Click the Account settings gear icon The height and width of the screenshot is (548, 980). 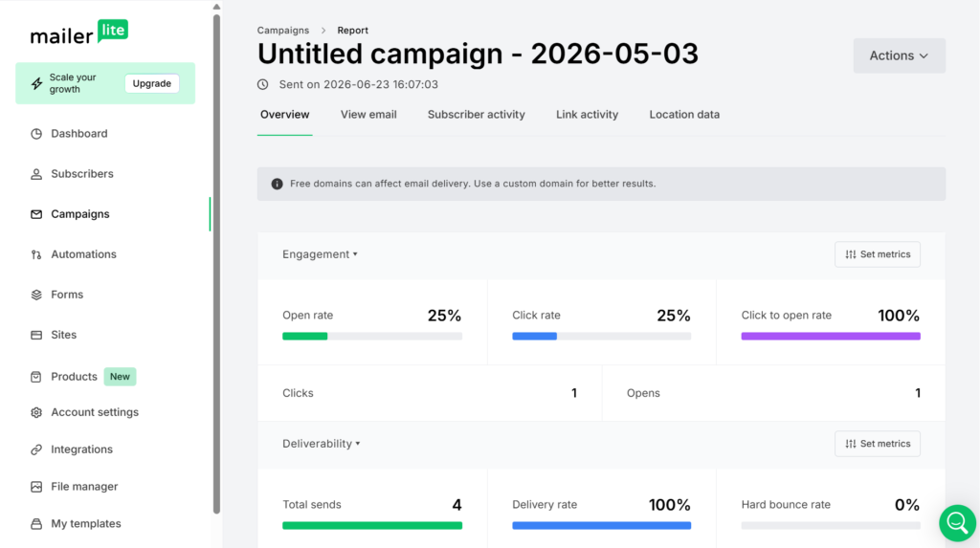coord(36,412)
